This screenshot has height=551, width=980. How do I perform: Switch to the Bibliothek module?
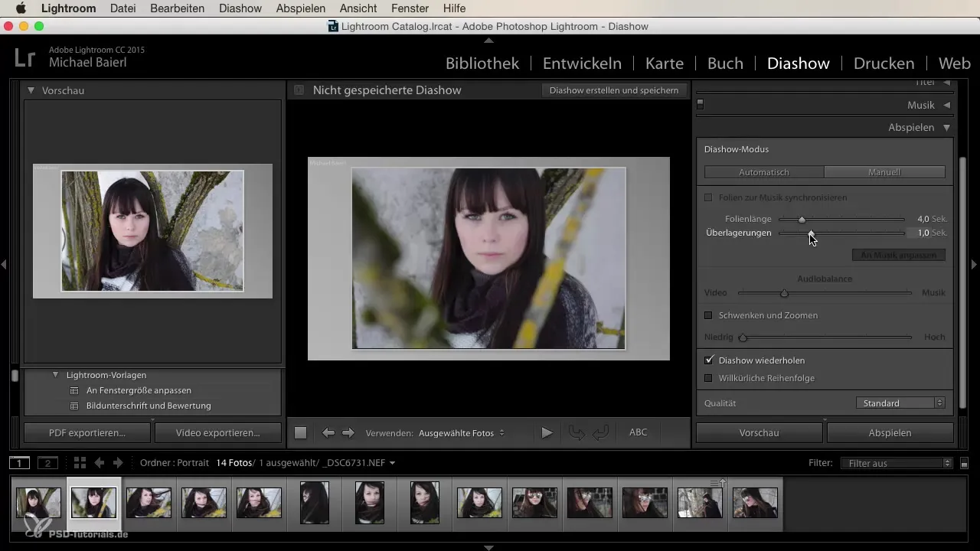[482, 64]
